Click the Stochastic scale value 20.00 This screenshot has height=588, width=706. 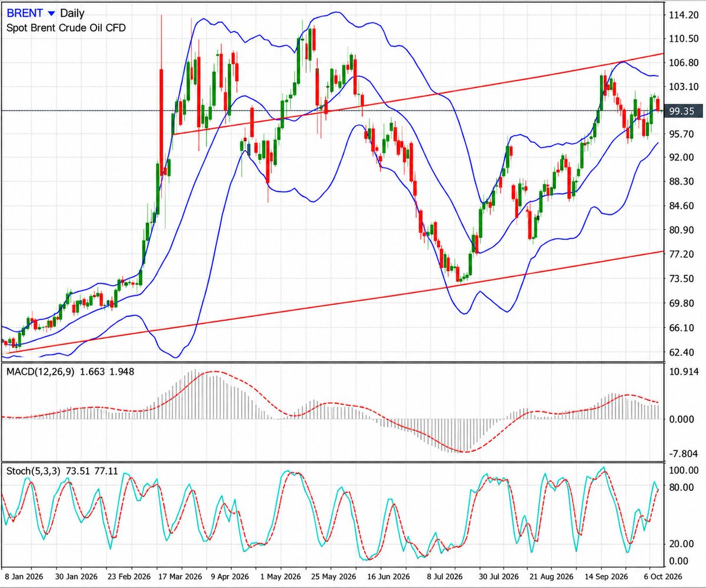click(x=682, y=544)
